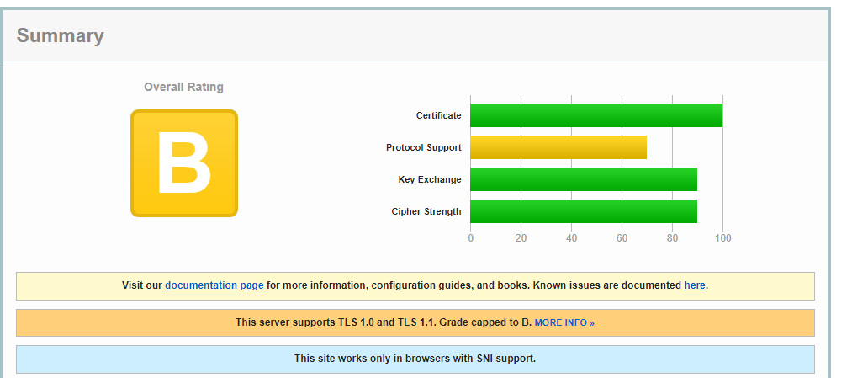Screen dimensions: 868x378
Task: Click the green Certificate score bar
Action: tap(596, 115)
